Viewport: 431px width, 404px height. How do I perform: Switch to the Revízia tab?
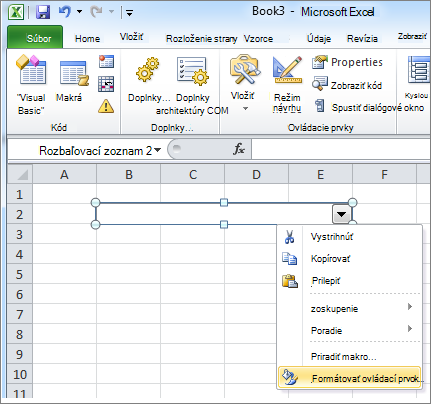362,39
